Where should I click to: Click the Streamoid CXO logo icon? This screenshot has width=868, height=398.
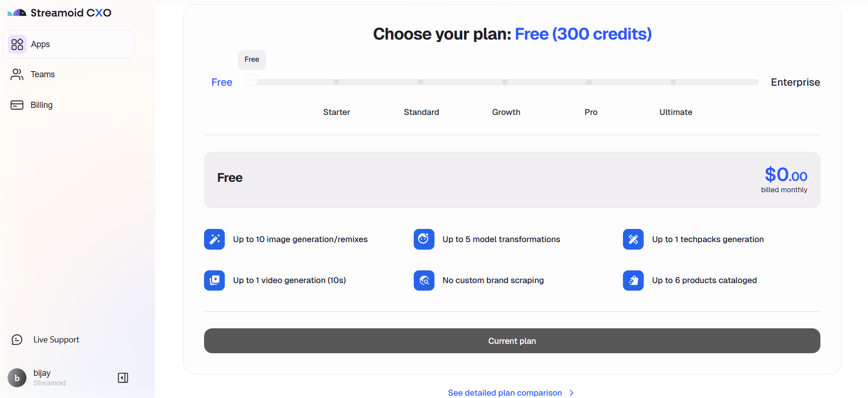tap(17, 13)
